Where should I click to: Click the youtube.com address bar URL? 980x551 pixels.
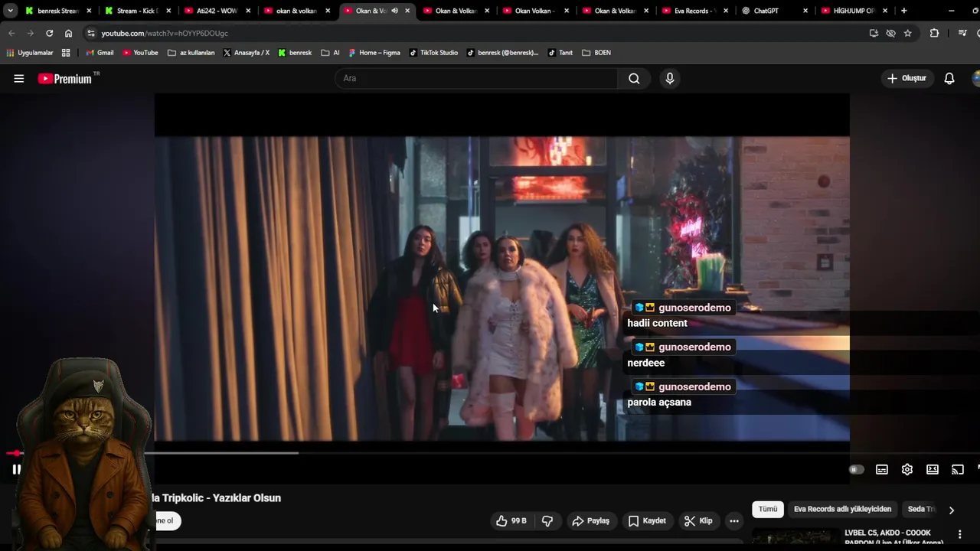point(165,33)
